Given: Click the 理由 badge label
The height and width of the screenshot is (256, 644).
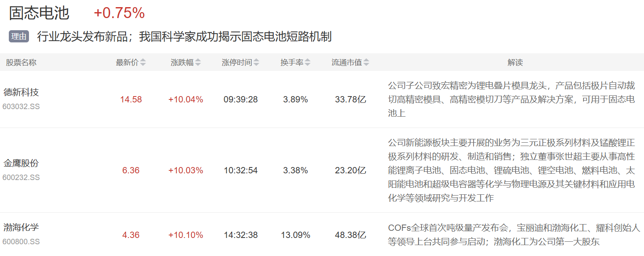Looking at the screenshot, I should tap(19, 37).
